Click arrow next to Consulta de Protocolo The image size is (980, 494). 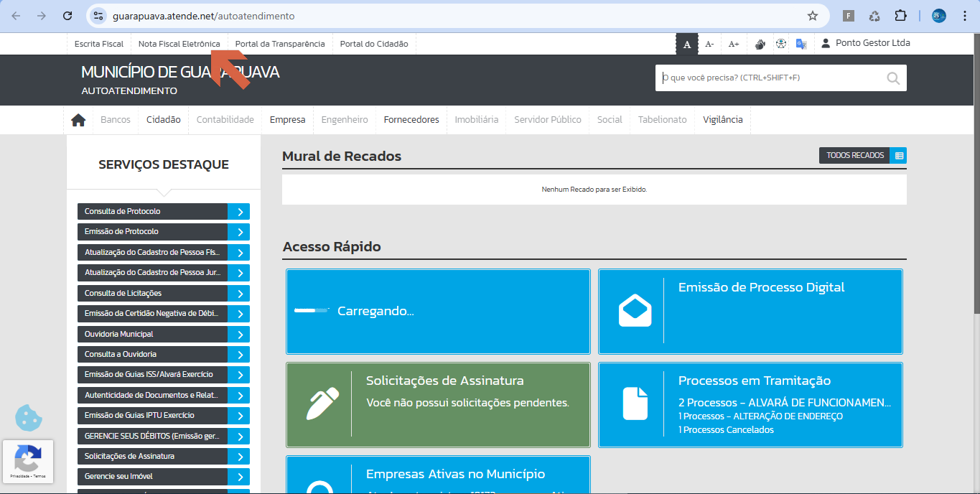239,212
